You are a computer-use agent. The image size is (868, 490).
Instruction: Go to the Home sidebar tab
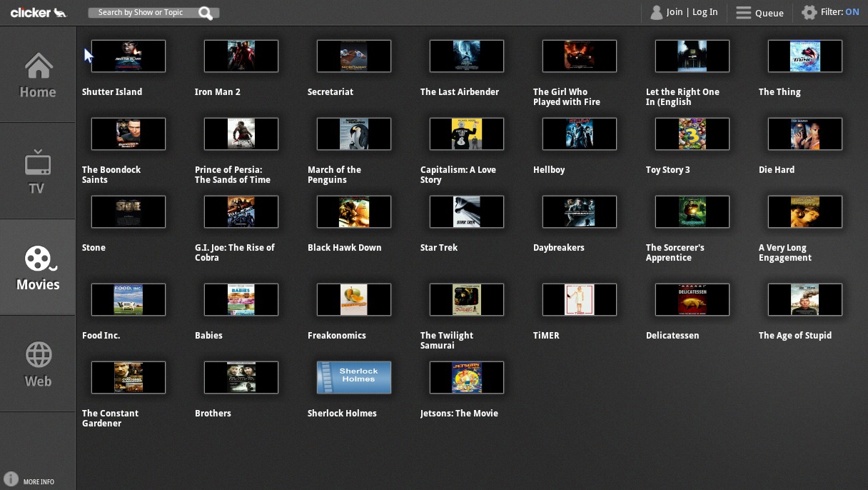pyautogui.click(x=38, y=74)
